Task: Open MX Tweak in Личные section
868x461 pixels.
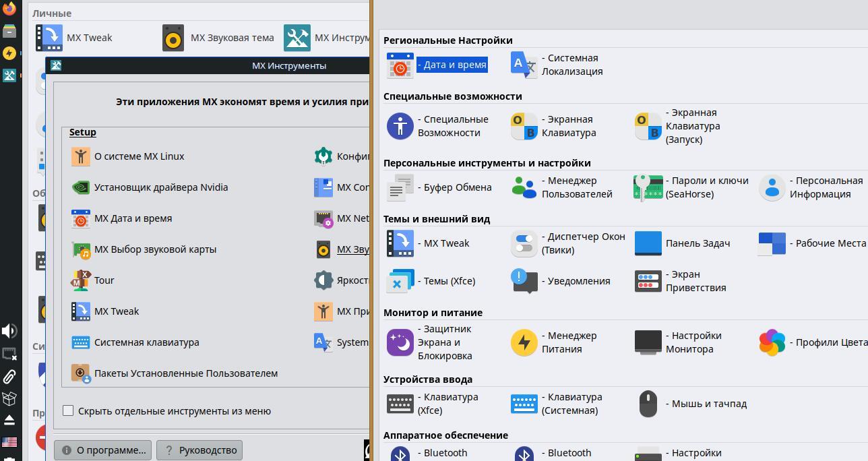Action: point(74,38)
